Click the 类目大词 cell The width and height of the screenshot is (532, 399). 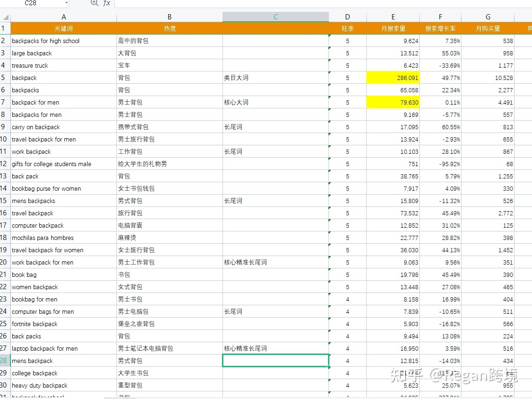pos(275,78)
